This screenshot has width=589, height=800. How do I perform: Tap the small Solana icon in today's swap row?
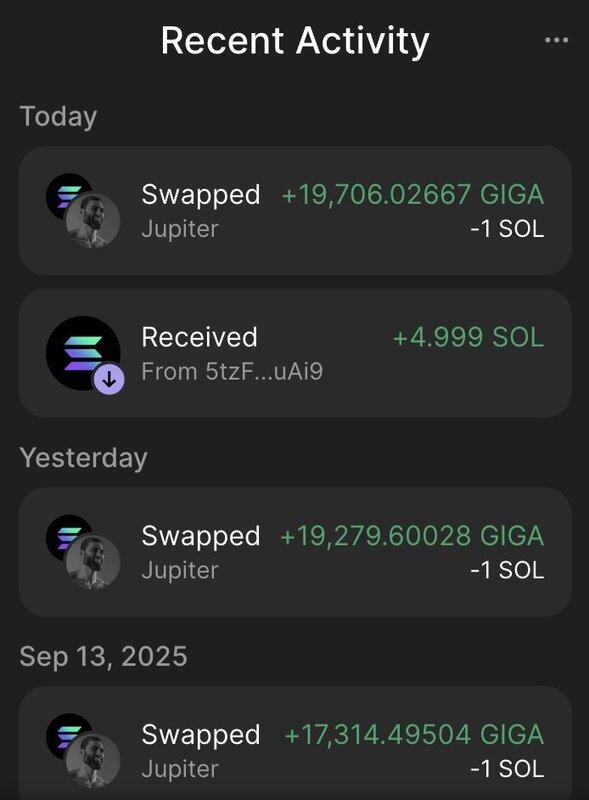(67, 194)
